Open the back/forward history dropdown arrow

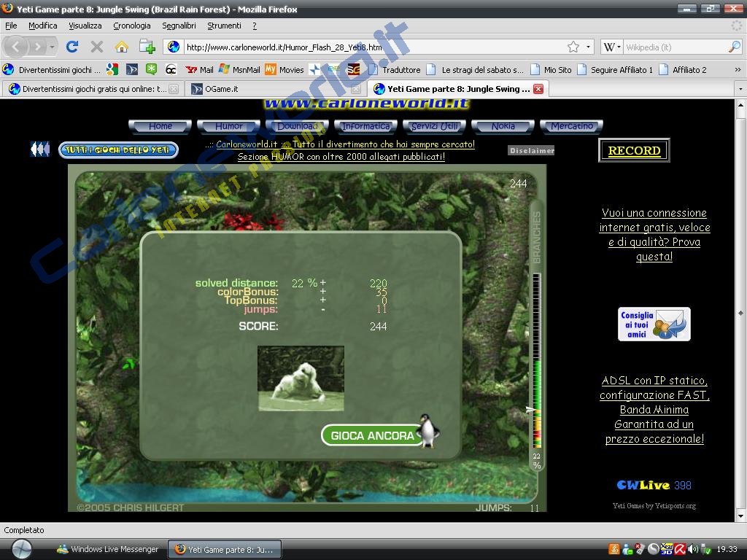(x=52, y=47)
